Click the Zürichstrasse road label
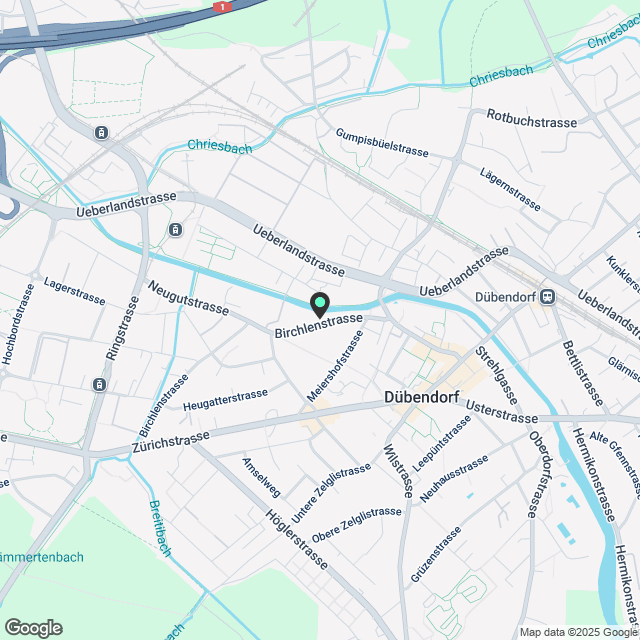640x640 pixels. (171, 442)
